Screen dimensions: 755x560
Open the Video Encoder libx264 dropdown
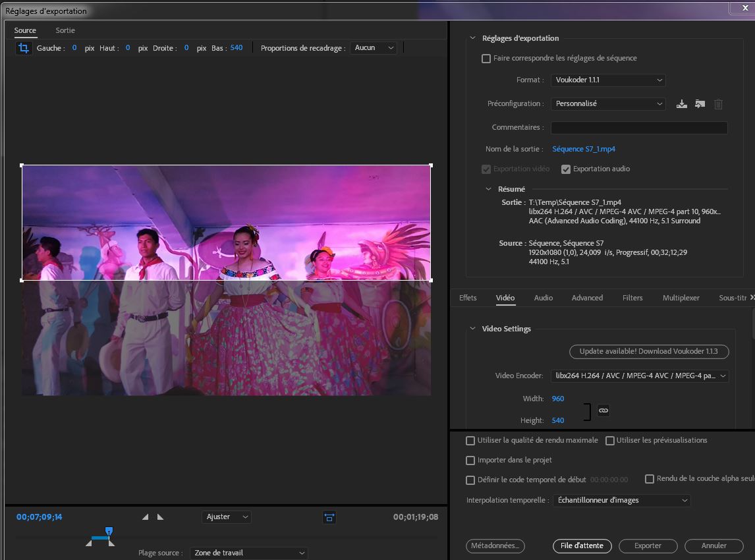coord(640,376)
